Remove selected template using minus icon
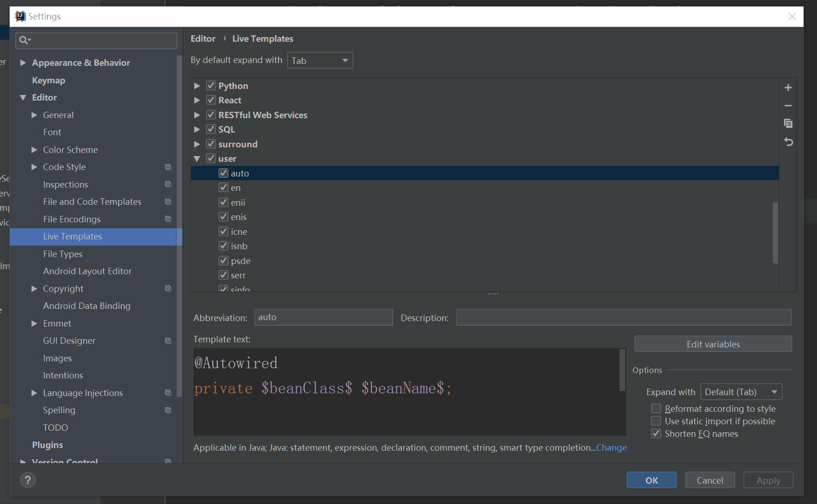Image resolution: width=817 pixels, height=504 pixels. pos(789,105)
